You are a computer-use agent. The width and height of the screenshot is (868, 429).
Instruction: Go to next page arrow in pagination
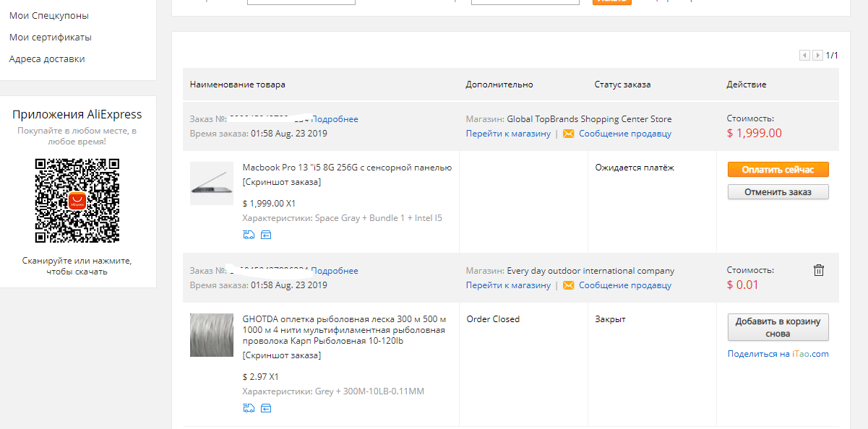pyautogui.click(x=817, y=56)
